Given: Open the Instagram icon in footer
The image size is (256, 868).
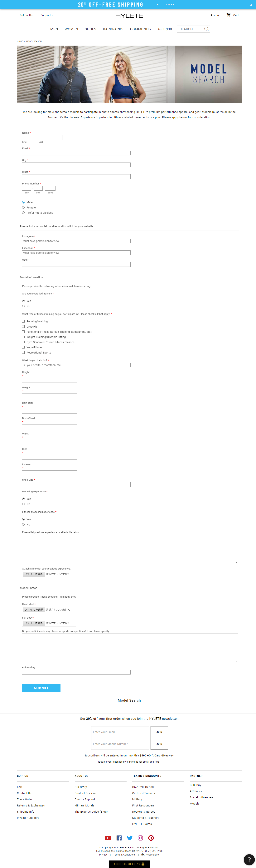Looking at the screenshot, I should click(141, 838).
